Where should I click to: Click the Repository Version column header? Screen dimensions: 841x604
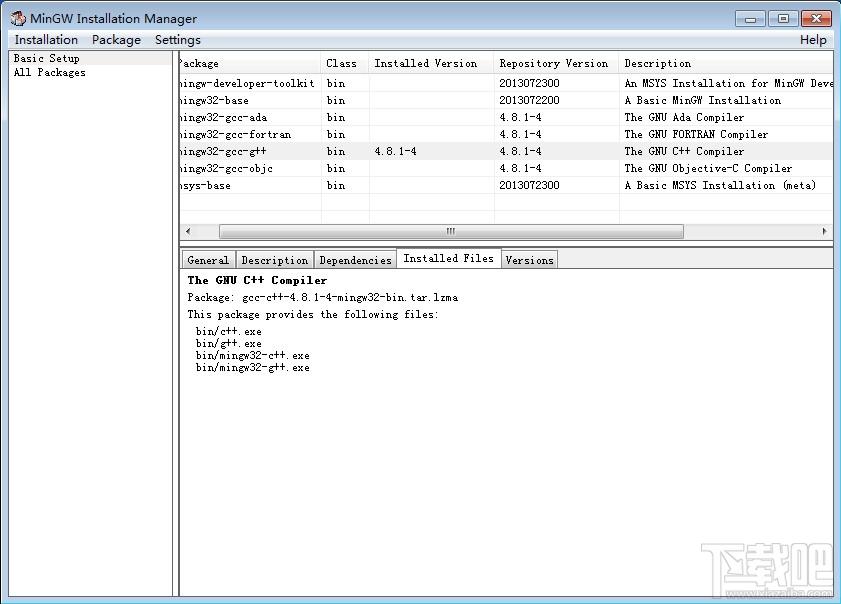556,63
